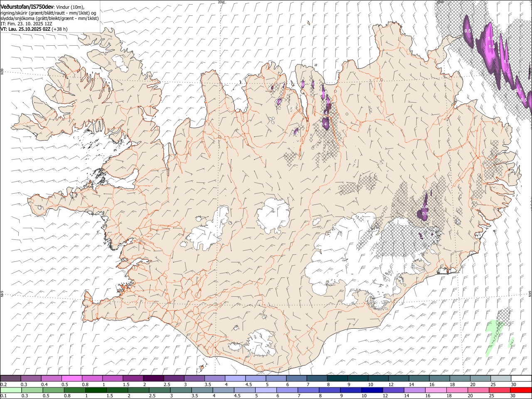Screen dimensions: 532x399
Task: Pick the 0.3–0.4 swatch in the snow legend
Action: coord(31,379)
